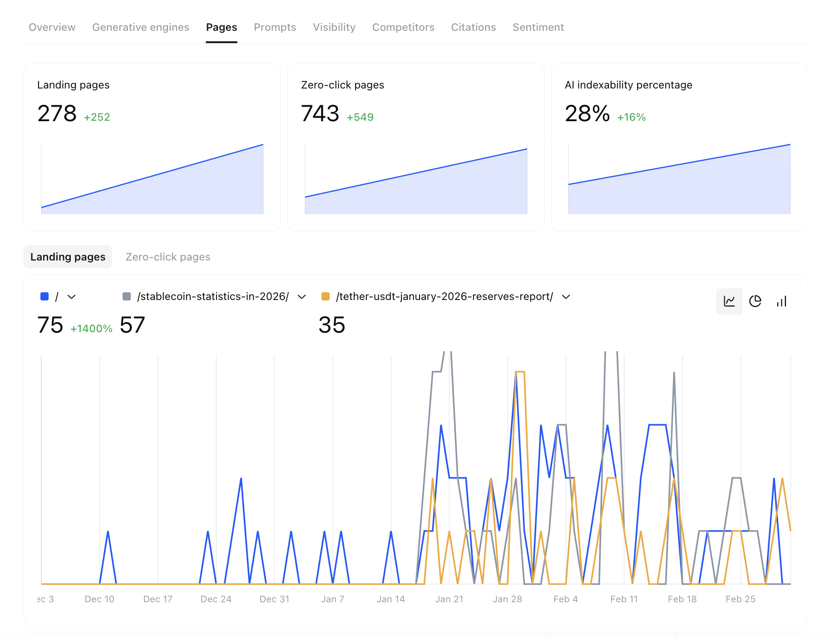Go to the Prompts tab
Viewport: 840px width, 639px height.
[275, 27]
